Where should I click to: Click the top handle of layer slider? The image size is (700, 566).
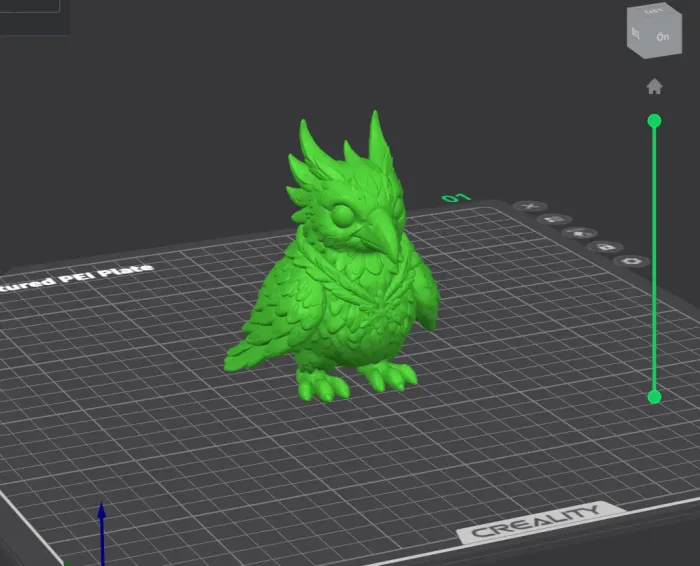(x=654, y=121)
